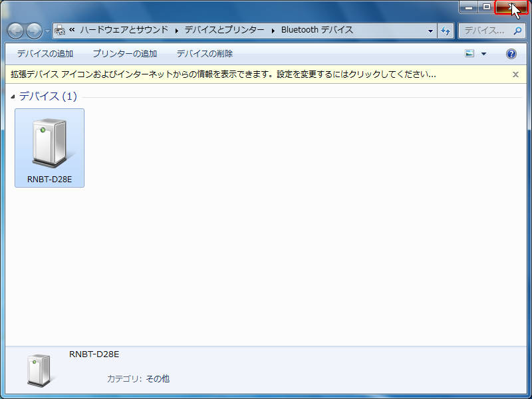Click RNBT-D28E label under device icon
Image resolution: width=532 pixels, height=399 pixels.
click(x=49, y=179)
